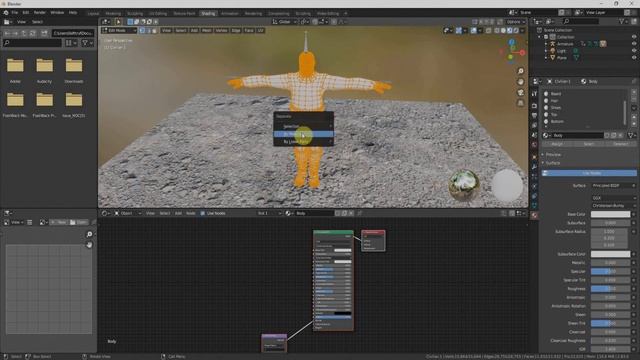Toggle Use Nodes checkbox in shader editor
Screen dimensions: 640x360
coord(203,213)
